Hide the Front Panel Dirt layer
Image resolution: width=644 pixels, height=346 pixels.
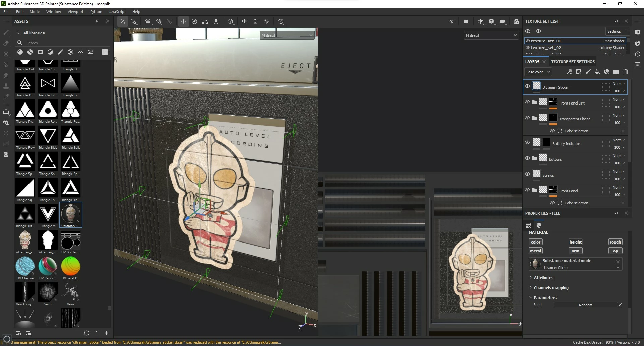click(x=527, y=102)
